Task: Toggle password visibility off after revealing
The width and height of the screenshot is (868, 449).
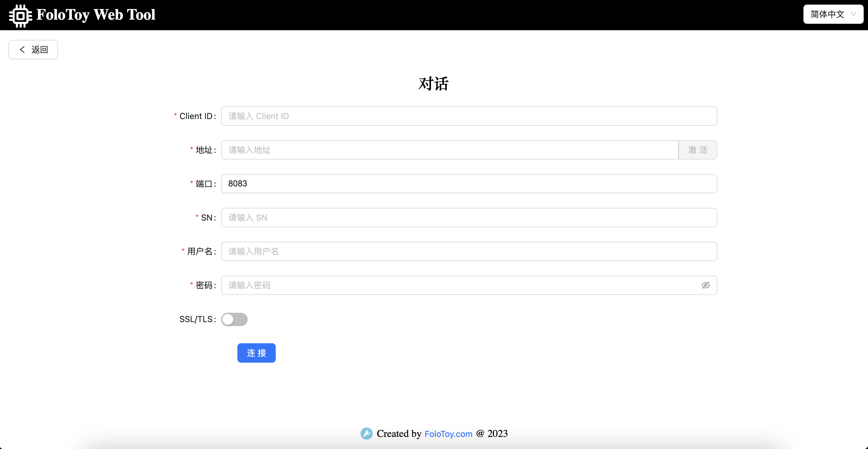Action: pos(706,285)
